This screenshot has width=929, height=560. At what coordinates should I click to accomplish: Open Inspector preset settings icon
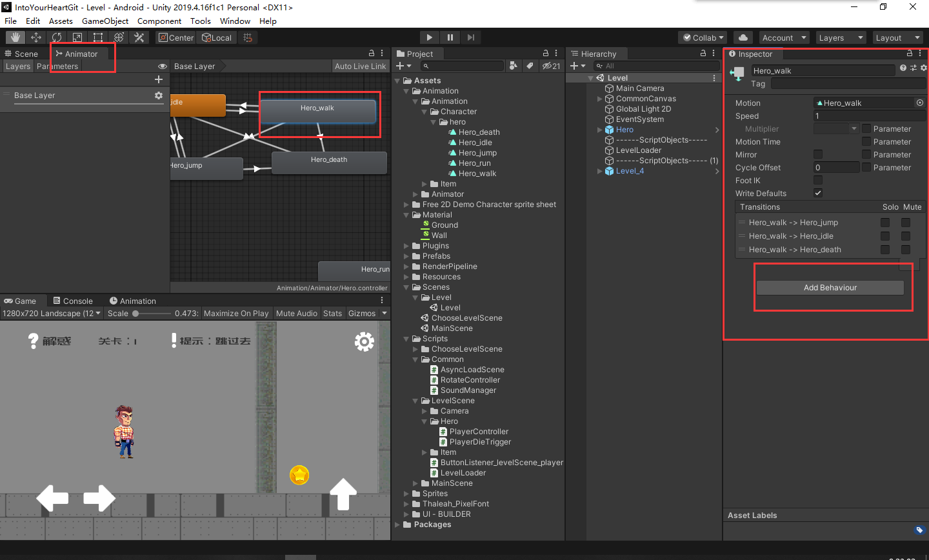(x=914, y=68)
